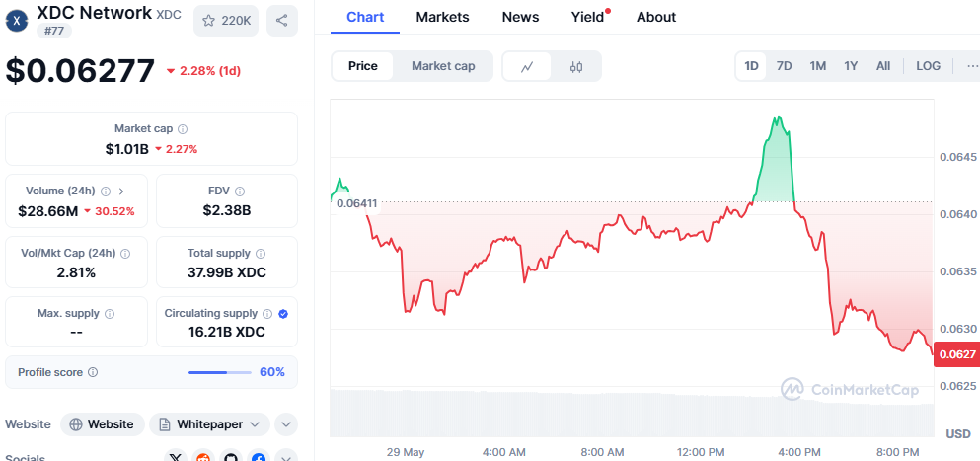Open the Website link button
Image resolution: width=980 pixels, height=461 pixels.
point(103,424)
